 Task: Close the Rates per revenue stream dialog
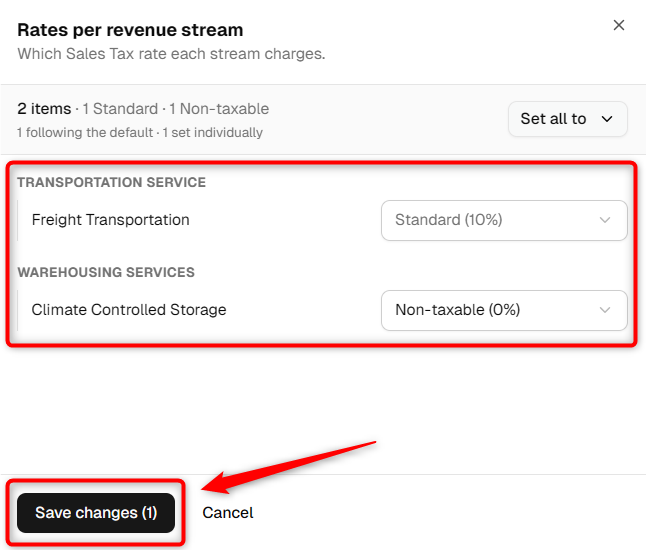pyautogui.click(x=618, y=25)
